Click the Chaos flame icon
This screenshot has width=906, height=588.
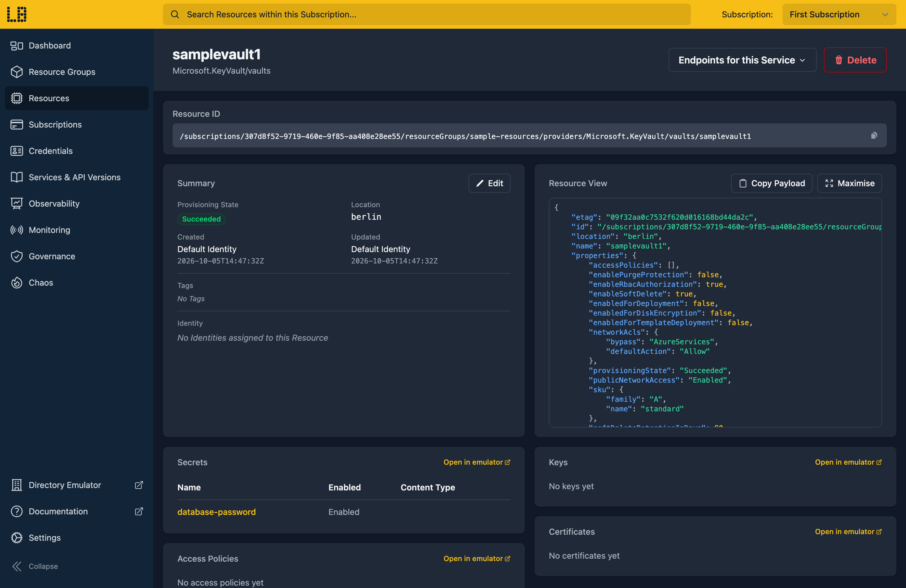click(17, 283)
